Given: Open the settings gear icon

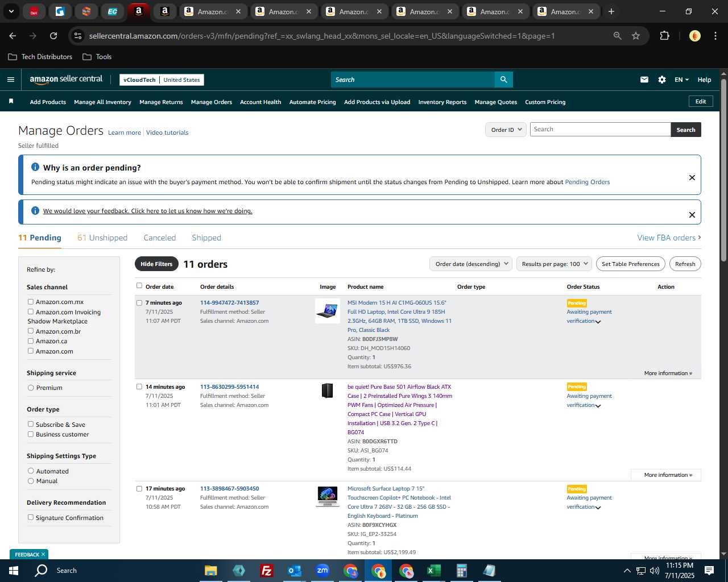Looking at the screenshot, I should pos(662,80).
